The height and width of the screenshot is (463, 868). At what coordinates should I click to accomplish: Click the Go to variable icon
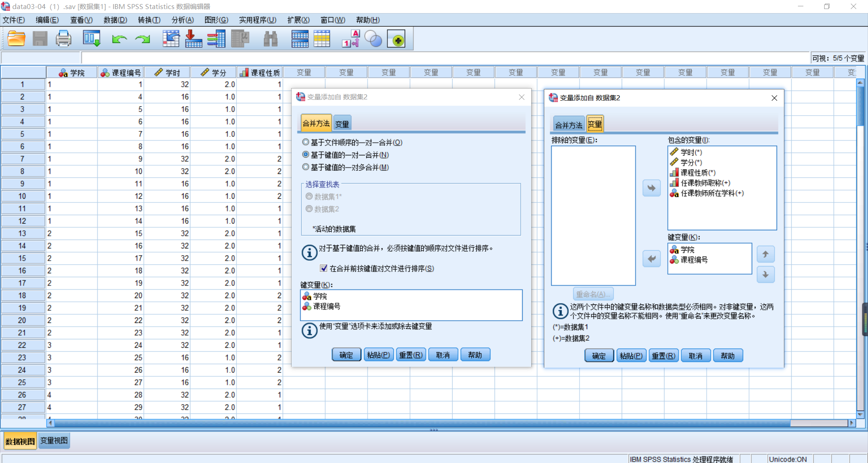(193, 39)
